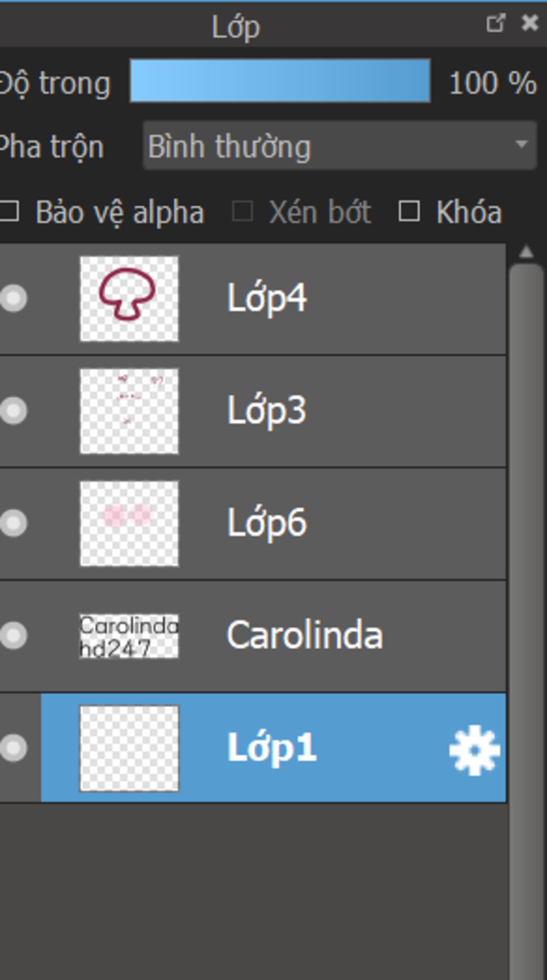Enable the Bảo vệ alpha checkbox
Screen dimensions: 547x980
pyautogui.click(x=10, y=212)
